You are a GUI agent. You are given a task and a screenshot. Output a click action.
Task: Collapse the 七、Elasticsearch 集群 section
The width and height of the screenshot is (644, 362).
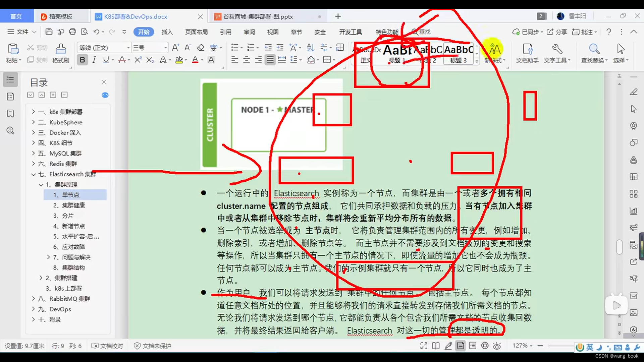(x=33, y=174)
